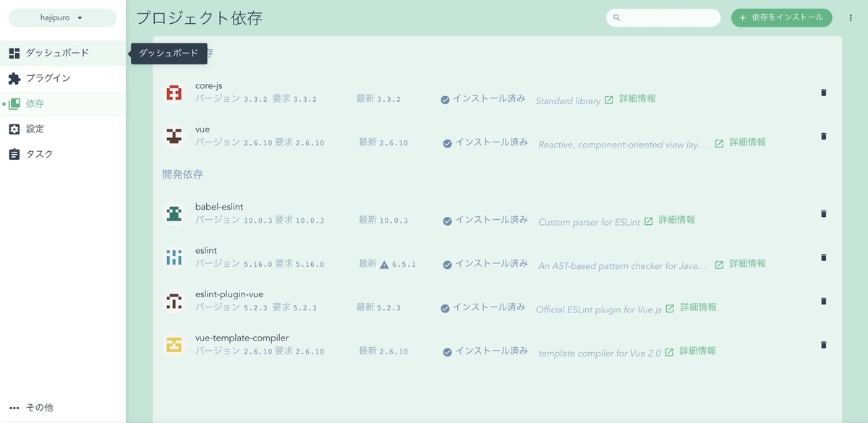
Task: Click 'Standard library' description text
Action: pyautogui.click(x=568, y=101)
